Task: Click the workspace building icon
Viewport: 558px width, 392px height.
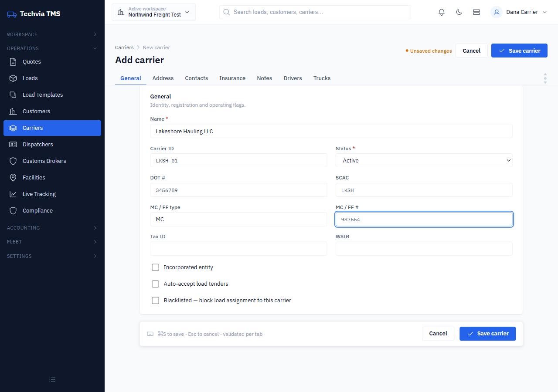Action: pyautogui.click(x=121, y=12)
